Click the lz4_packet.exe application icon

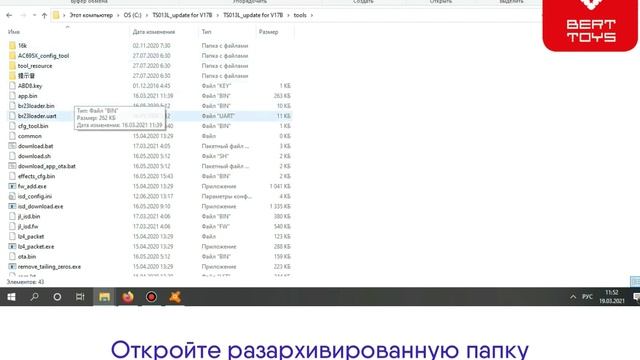(12, 247)
